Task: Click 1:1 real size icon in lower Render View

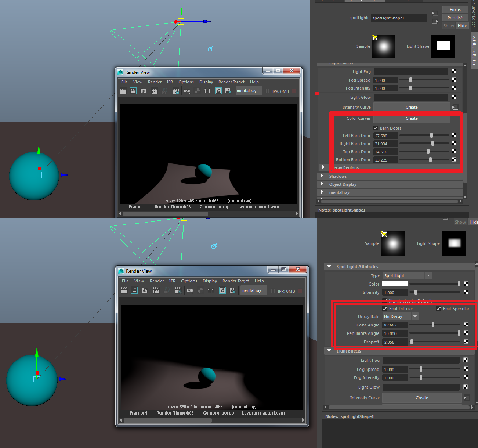Action: pyautogui.click(x=210, y=290)
